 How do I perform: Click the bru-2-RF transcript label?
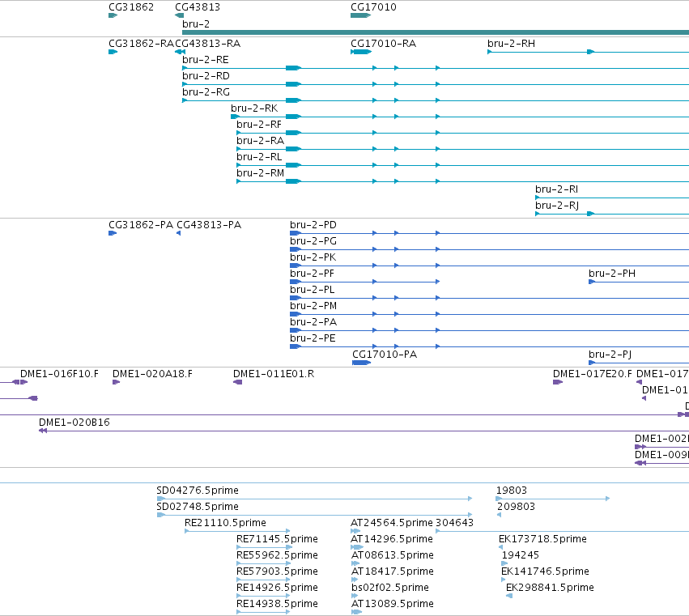click(259, 125)
